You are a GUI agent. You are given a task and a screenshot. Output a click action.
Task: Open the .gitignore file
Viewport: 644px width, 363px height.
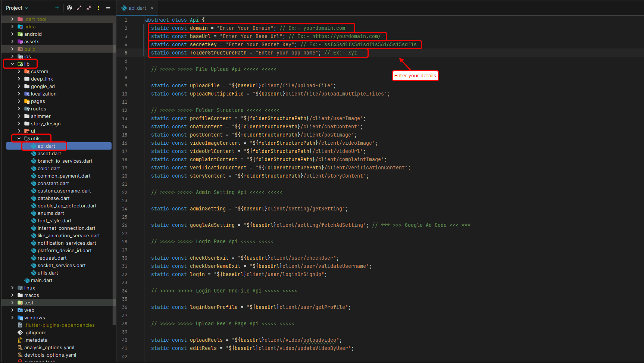coord(35,332)
